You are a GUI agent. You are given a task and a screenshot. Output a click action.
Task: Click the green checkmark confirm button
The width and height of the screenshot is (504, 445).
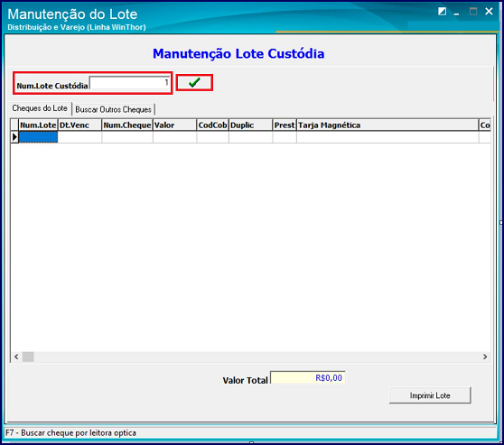point(194,83)
